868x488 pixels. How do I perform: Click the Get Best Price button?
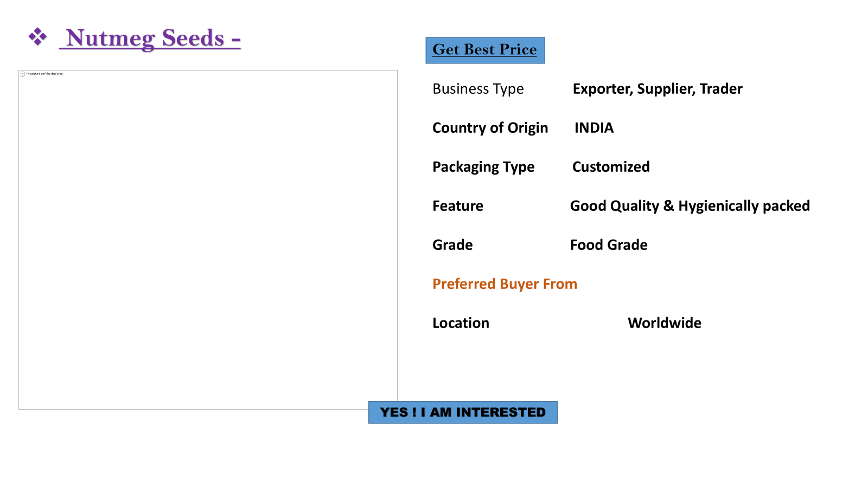coord(485,50)
